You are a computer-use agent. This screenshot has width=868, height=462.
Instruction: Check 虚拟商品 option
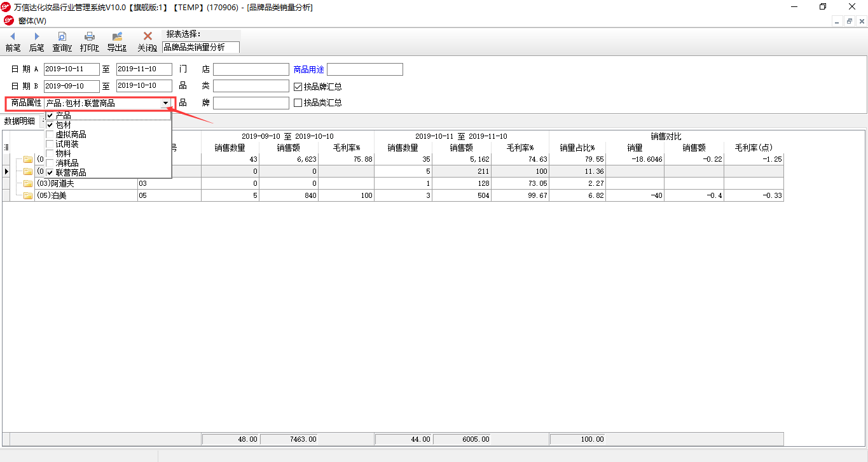pos(50,135)
